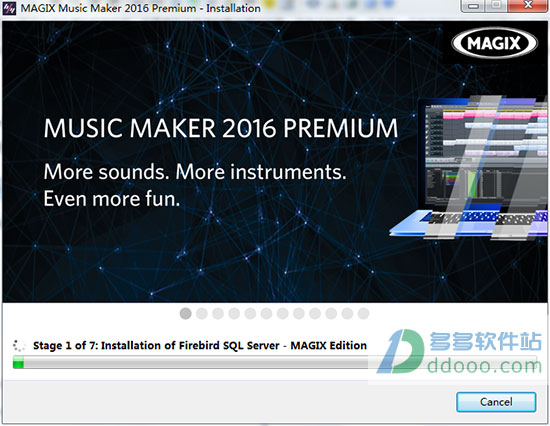Click the MAGIX oval logo
Image resolution: width=550 pixels, height=426 pixels.
point(494,43)
